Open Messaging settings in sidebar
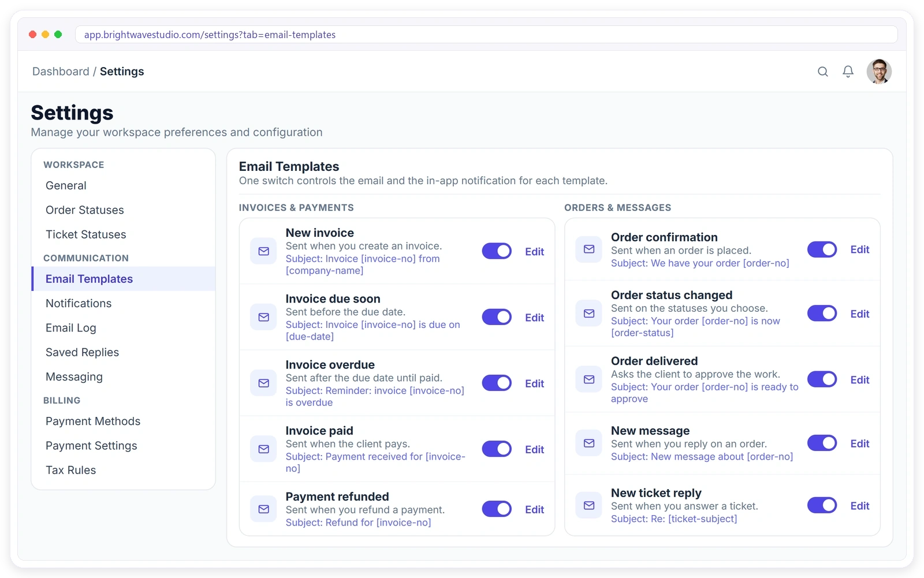 (124, 376)
